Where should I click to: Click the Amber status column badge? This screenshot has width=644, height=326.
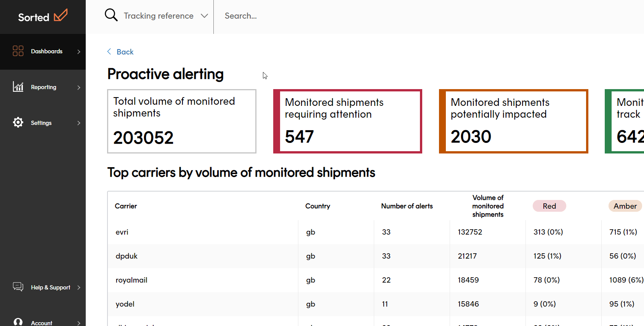(625, 206)
